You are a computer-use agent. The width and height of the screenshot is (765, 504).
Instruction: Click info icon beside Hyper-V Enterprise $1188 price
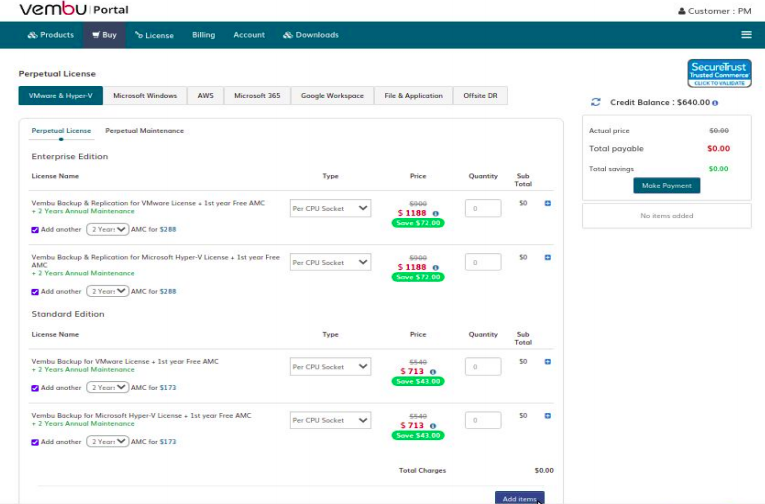point(435,267)
